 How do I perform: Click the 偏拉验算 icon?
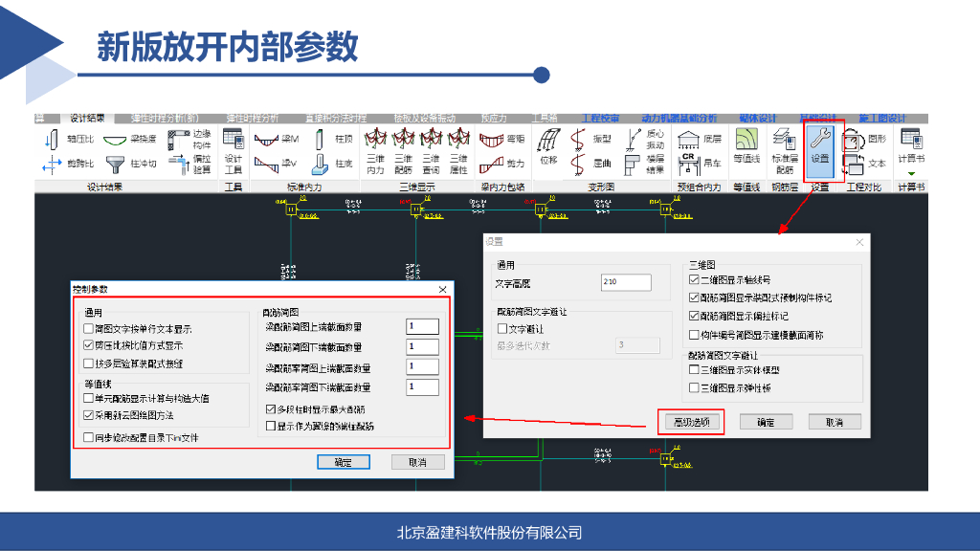[179, 165]
